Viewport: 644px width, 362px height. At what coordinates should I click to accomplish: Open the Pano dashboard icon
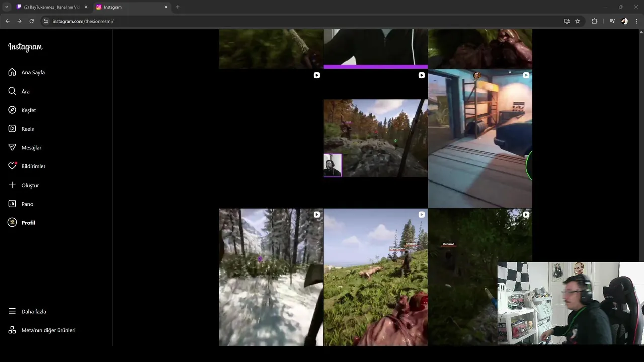point(12,204)
